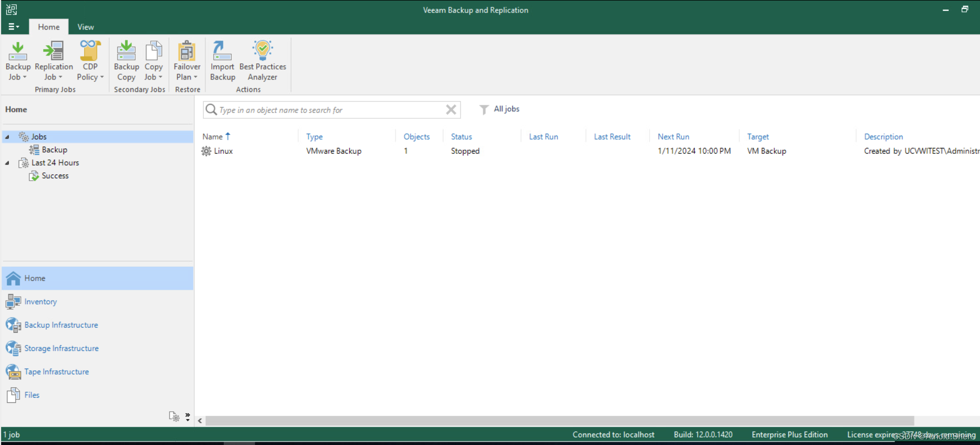Click the VM Backup target cell
The width and height of the screenshot is (980, 445).
[766, 151]
